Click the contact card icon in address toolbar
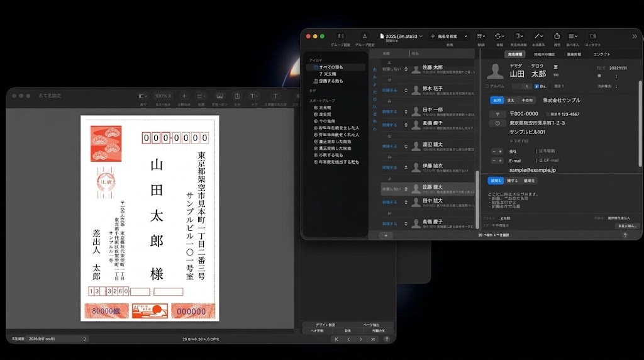This screenshot has width=644, height=360. pos(592,36)
